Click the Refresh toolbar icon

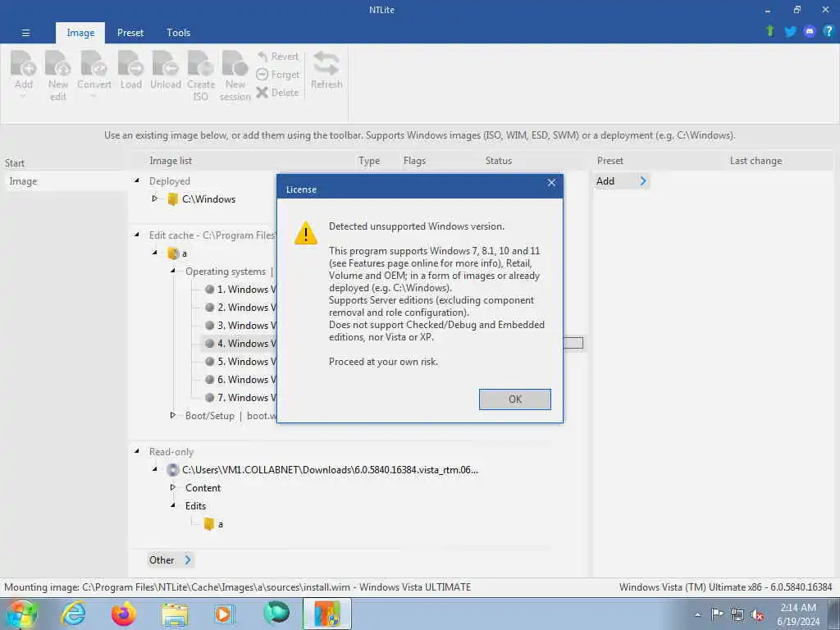tap(326, 64)
